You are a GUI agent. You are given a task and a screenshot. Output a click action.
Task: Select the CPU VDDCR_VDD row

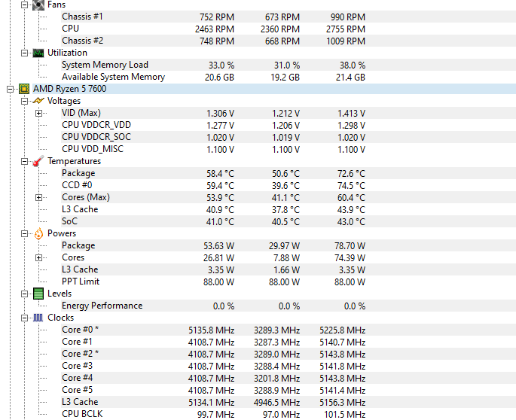[289, 125]
